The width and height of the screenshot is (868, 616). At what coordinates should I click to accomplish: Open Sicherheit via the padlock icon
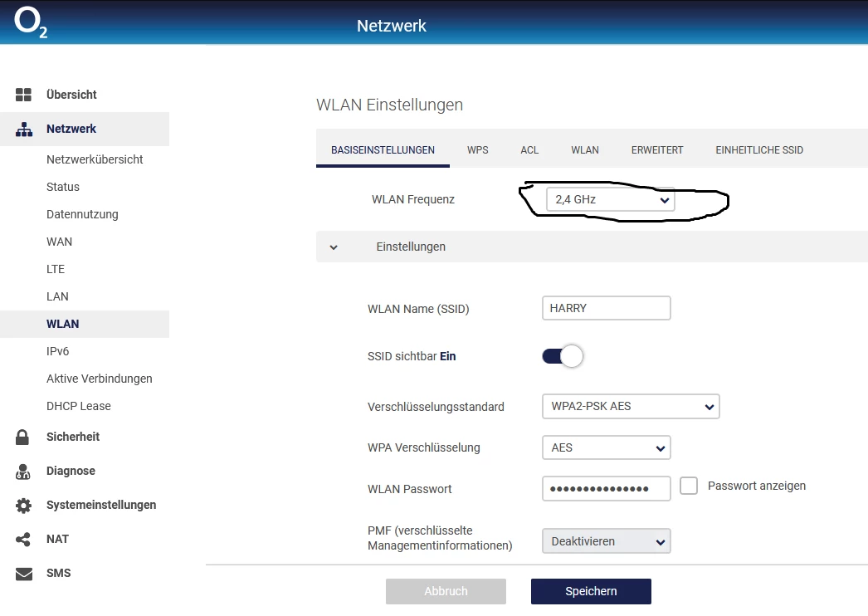coord(23,437)
